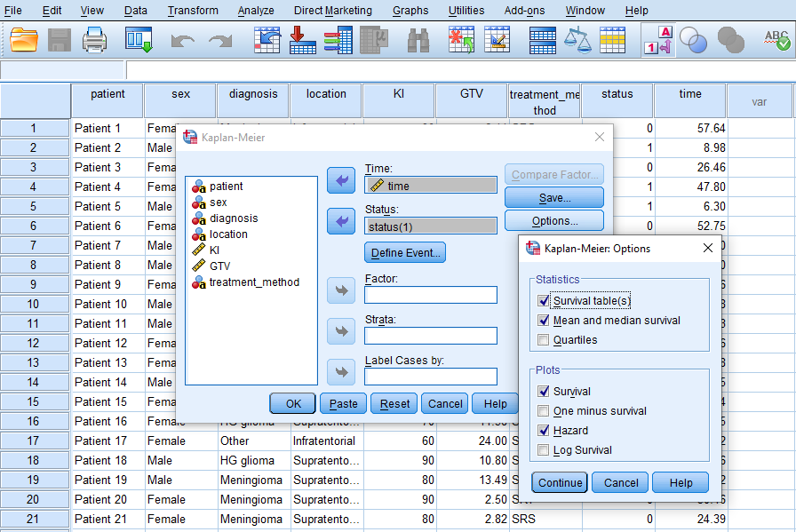Click the Go to case icon
This screenshot has width=796, height=532.
pos(267,40)
